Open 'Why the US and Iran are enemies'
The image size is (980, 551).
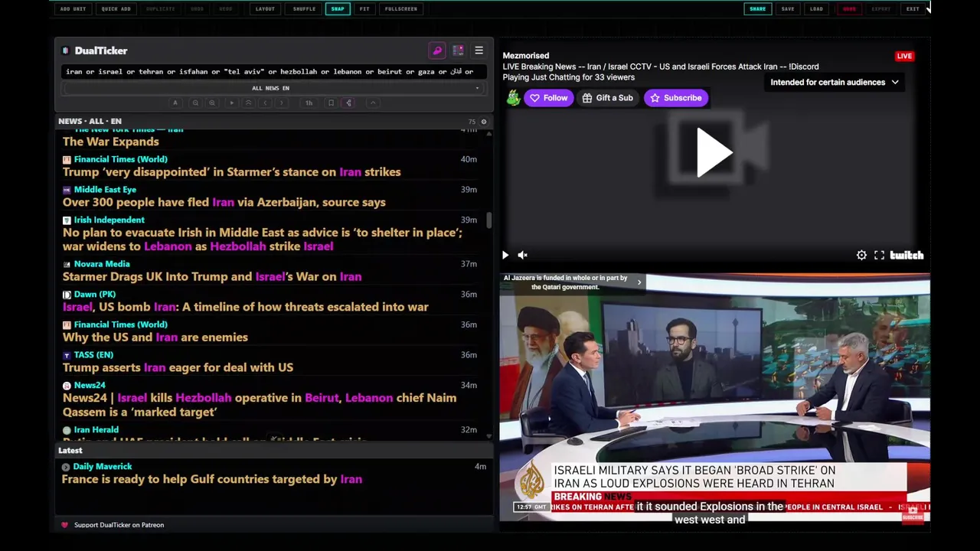pos(155,337)
